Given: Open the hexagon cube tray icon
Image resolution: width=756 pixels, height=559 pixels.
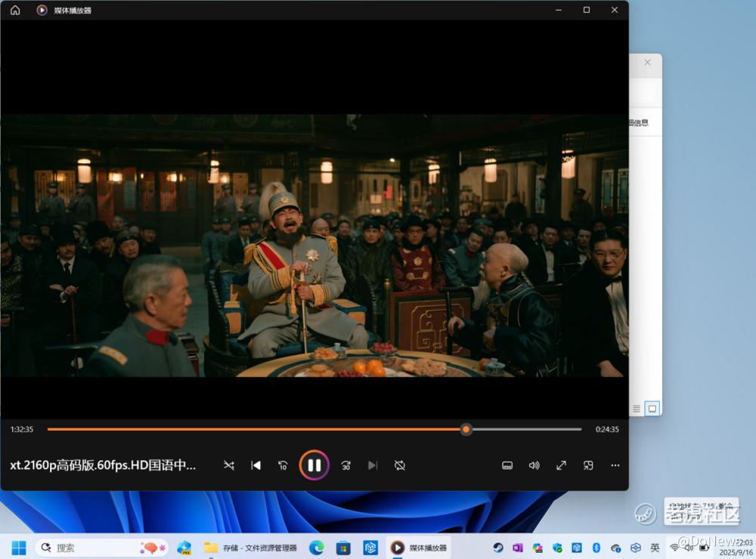Looking at the screenshot, I should pyautogui.click(x=636, y=548).
